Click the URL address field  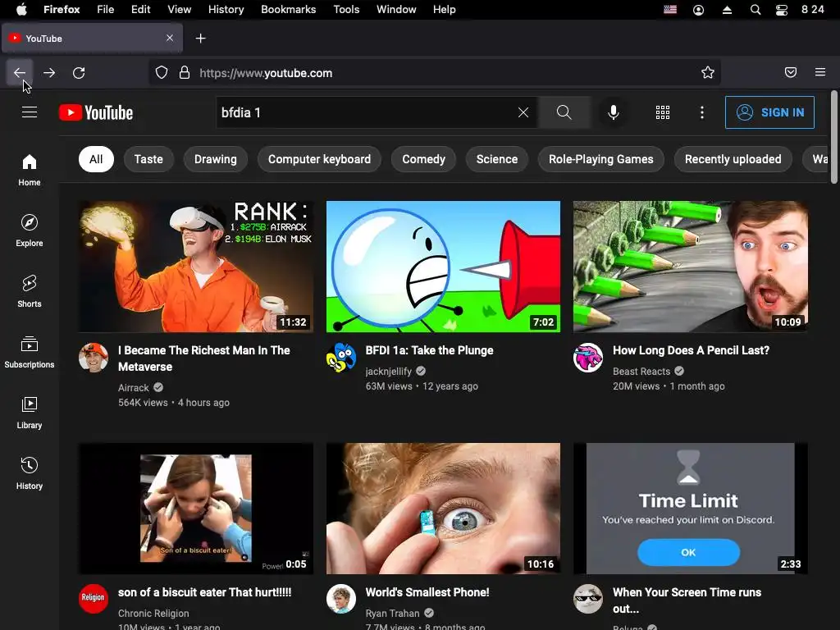434,73
